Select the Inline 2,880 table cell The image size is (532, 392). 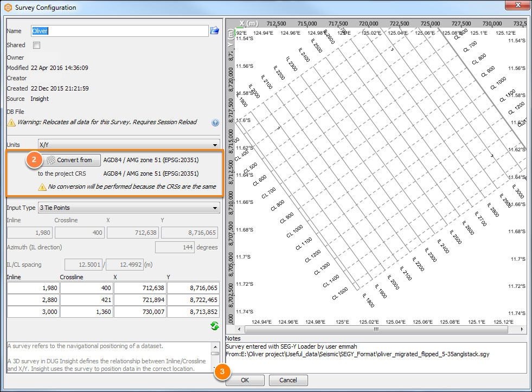pos(33,300)
